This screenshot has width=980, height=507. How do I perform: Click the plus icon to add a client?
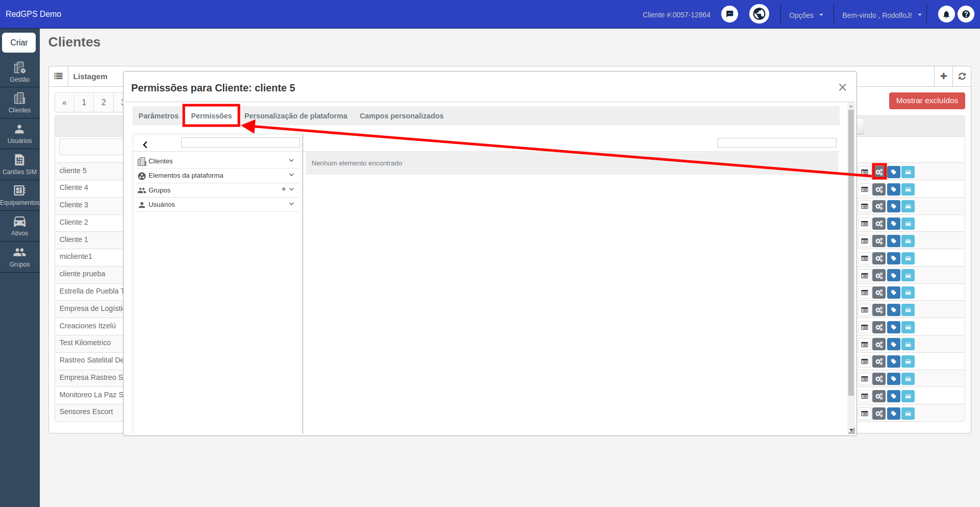tap(943, 76)
